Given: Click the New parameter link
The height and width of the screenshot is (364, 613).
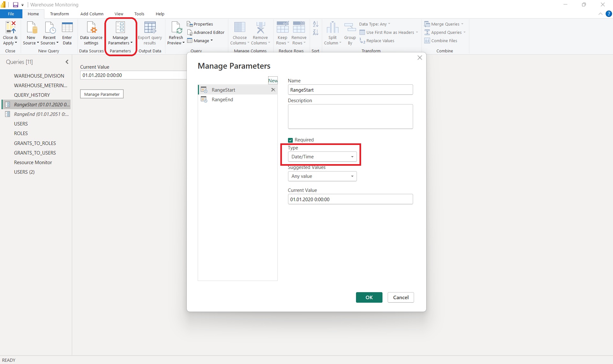Looking at the screenshot, I should pyautogui.click(x=273, y=80).
